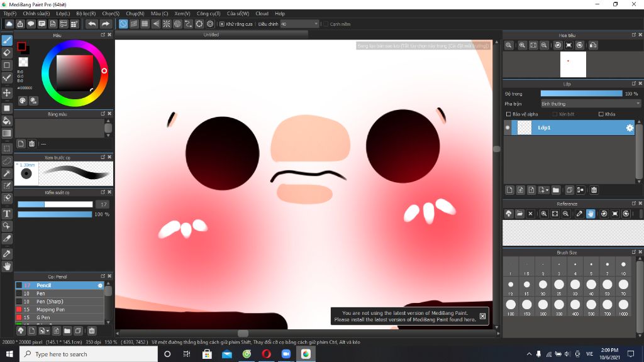Screen dimensions: 644x362
Task: Toggle the Cạnh mềm checkbox
Action: (x=326, y=25)
